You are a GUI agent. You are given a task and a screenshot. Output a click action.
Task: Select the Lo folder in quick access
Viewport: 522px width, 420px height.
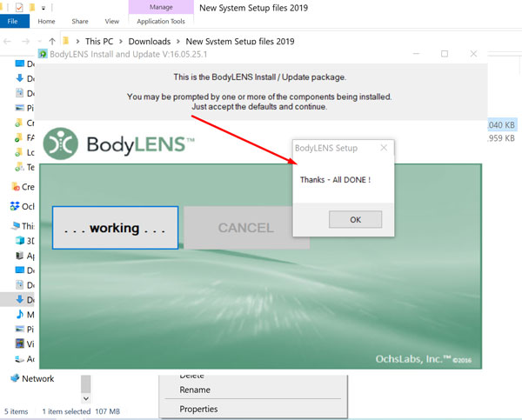point(24,152)
